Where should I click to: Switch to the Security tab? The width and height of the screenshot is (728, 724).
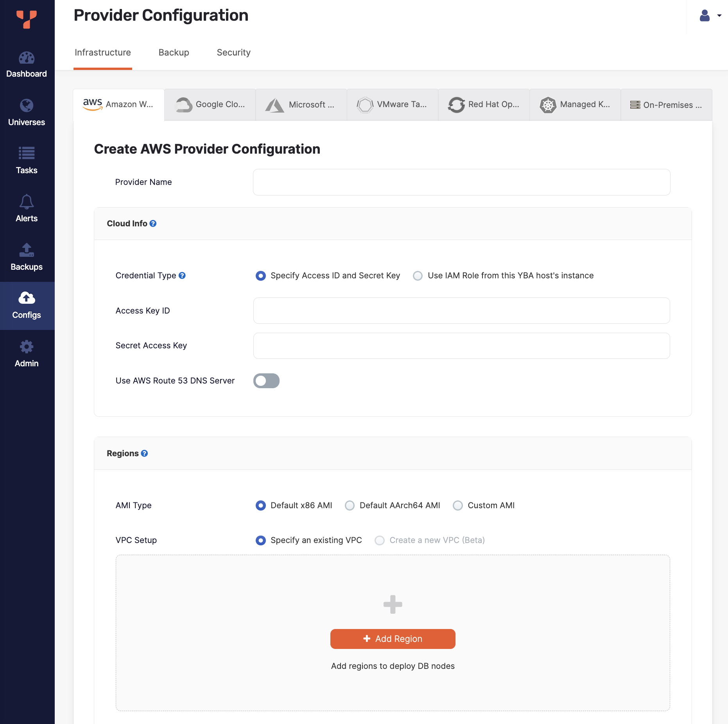(233, 53)
